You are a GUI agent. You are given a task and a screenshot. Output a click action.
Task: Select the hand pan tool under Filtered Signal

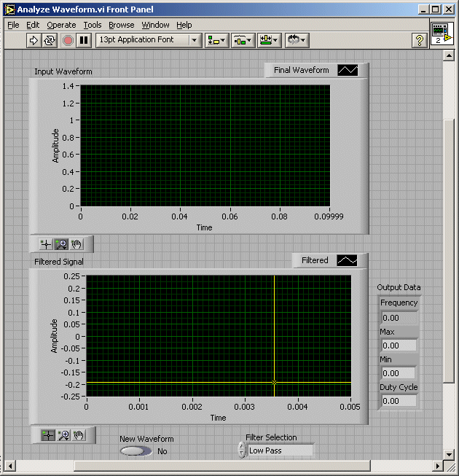(x=79, y=435)
